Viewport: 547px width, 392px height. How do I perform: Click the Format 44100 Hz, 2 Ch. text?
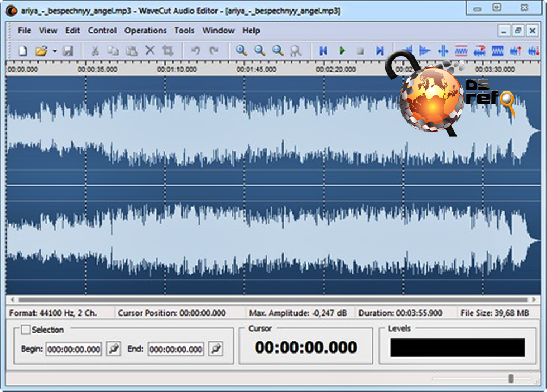point(53,313)
